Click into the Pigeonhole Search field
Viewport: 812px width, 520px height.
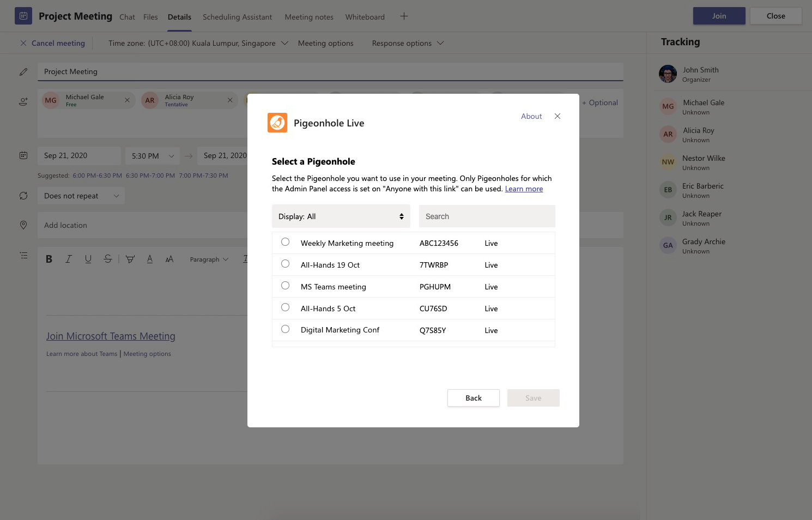(x=487, y=216)
